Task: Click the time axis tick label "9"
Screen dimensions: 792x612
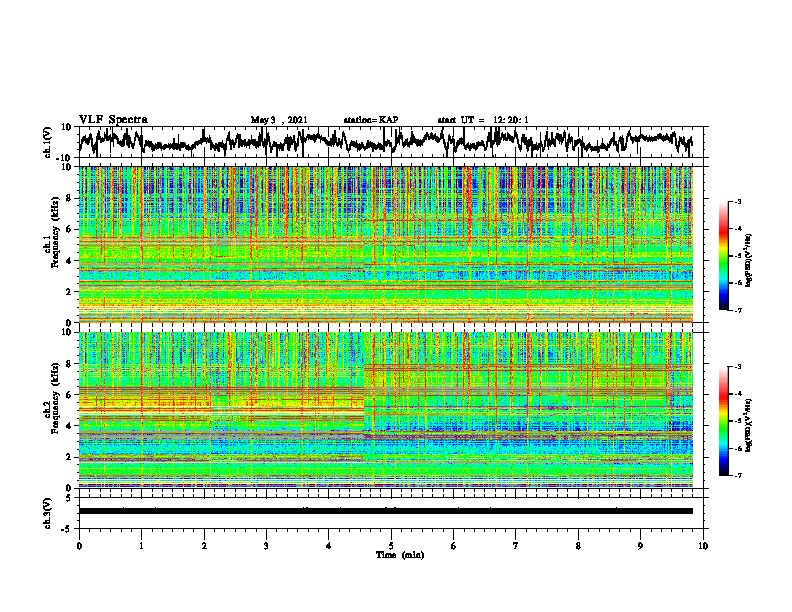Action: pos(640,546)
